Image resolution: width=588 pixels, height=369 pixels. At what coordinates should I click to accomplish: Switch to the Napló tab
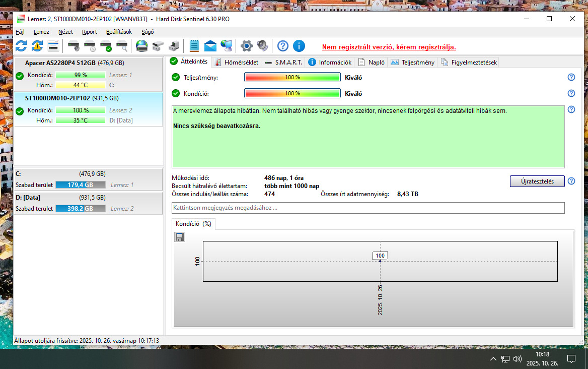[x=371, y=63]
